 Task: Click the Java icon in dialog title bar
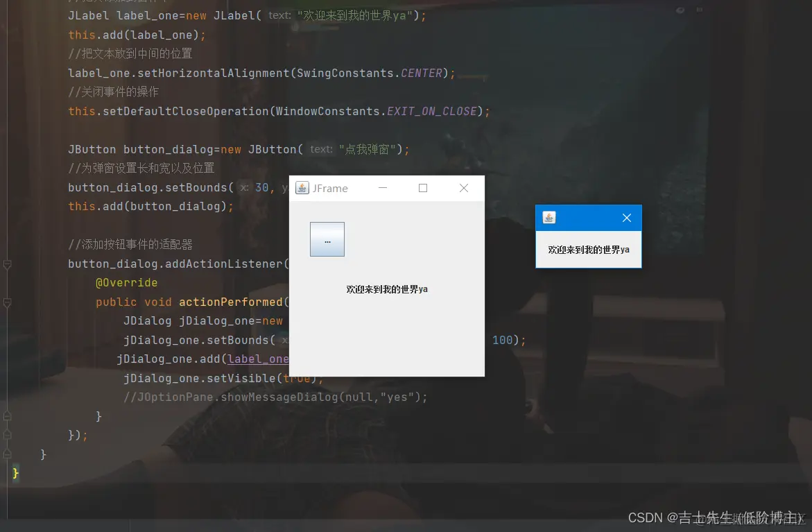(549, 218)
